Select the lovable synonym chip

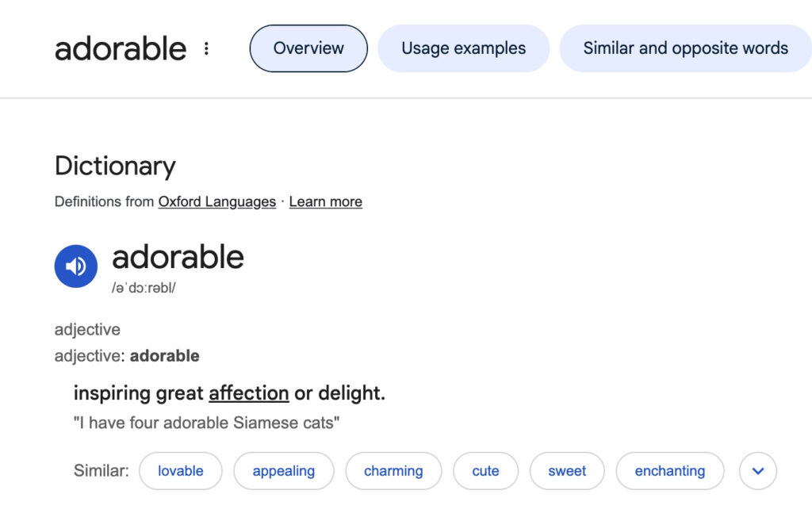(181, 471)
